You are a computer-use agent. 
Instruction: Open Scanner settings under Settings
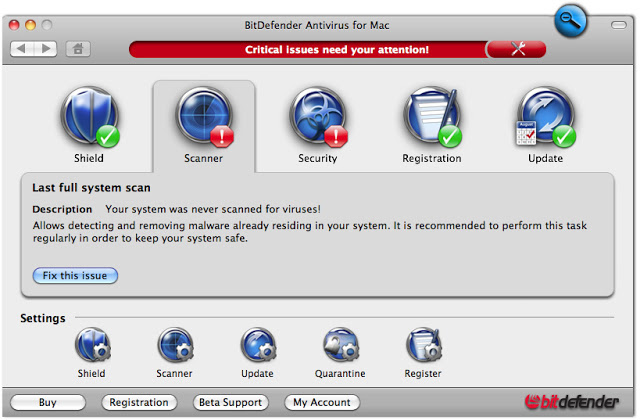coord(176,345)
